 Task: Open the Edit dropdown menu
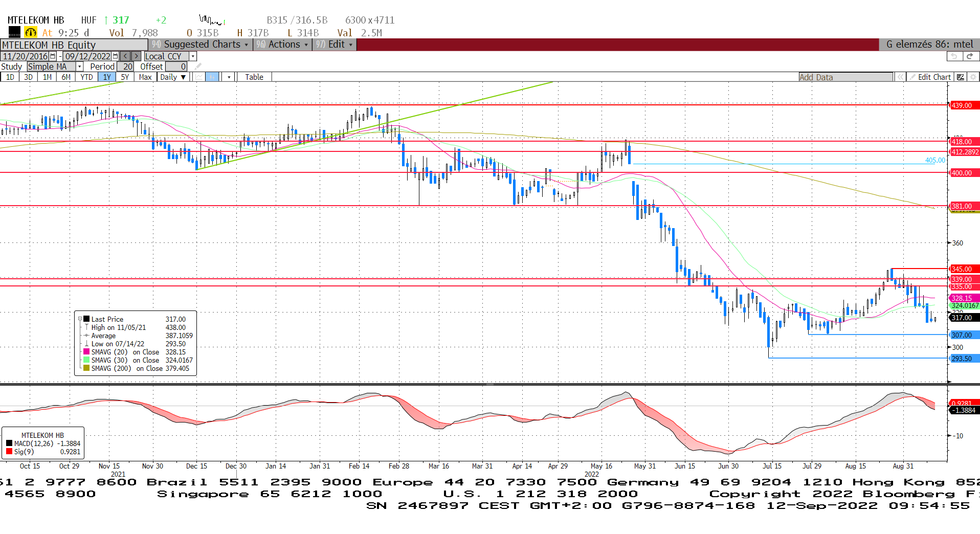pos(335,44)
